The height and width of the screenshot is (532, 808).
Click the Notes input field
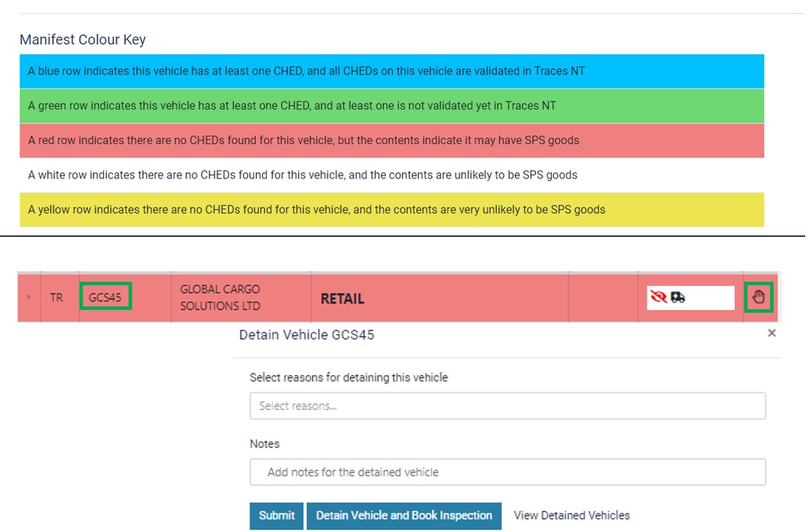click(507, 472)
